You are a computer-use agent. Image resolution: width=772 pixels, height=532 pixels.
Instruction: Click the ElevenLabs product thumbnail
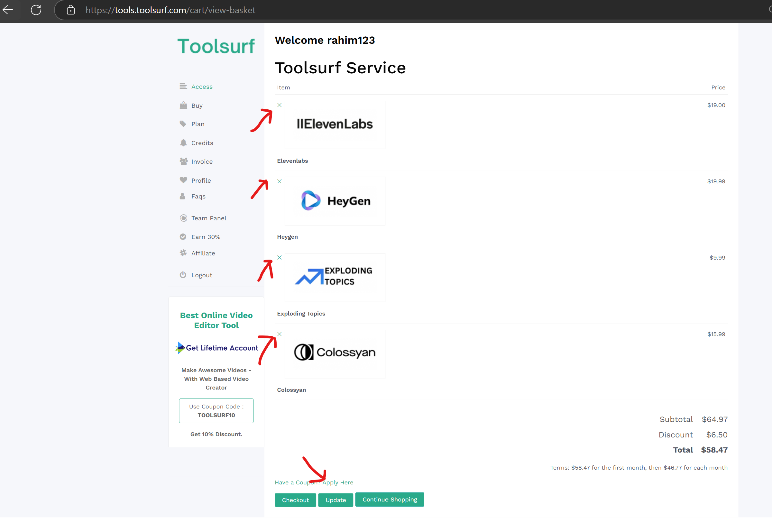[x=335, y=125]
